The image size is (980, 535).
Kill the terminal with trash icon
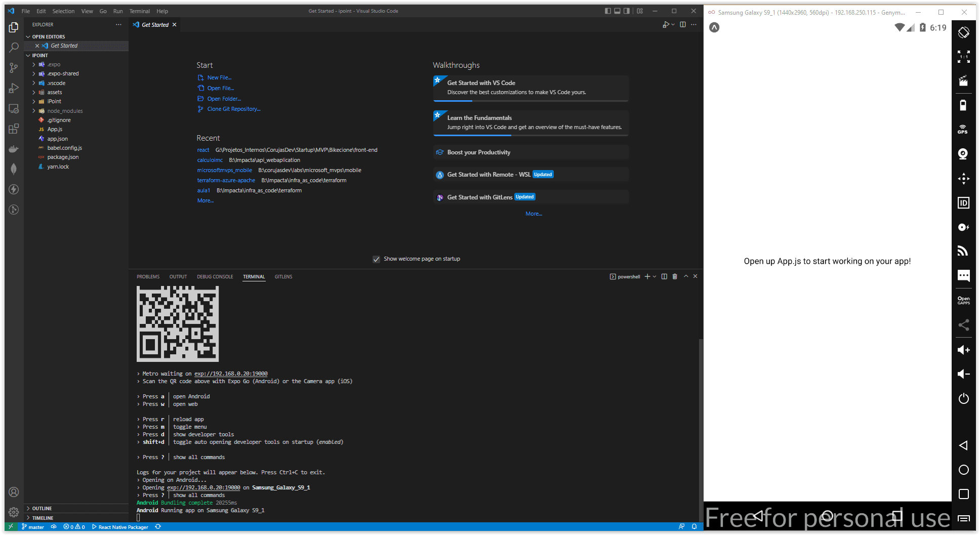point(675,276)
